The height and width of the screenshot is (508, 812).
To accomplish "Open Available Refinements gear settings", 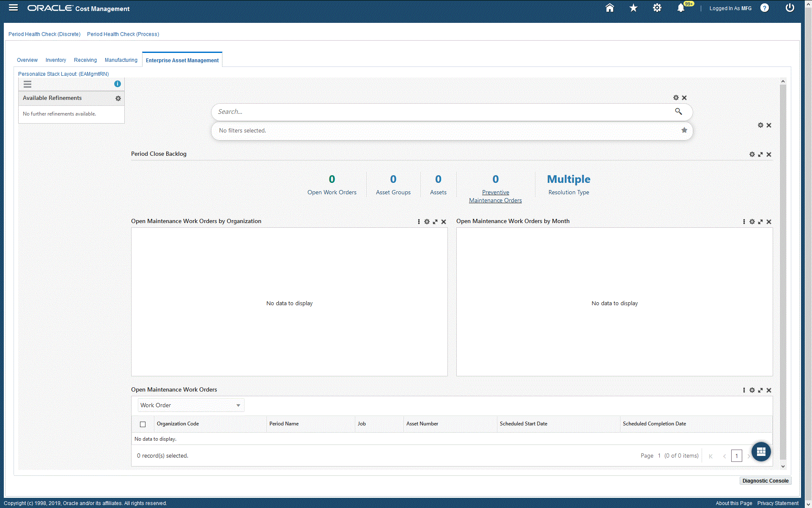I will click(118, 98).
